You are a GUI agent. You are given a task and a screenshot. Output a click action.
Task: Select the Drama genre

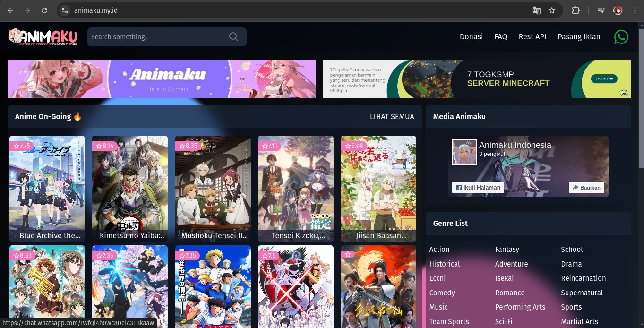[571, 264]
